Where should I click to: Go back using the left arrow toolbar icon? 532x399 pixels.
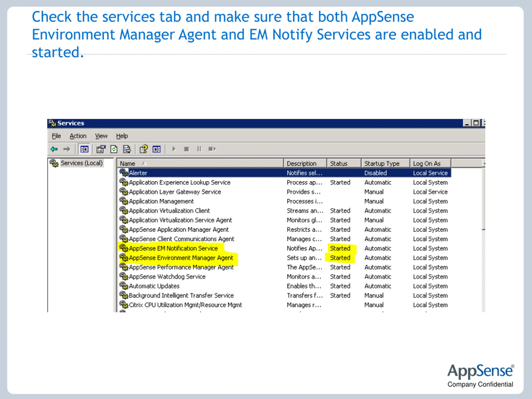(x=54, y=149)
